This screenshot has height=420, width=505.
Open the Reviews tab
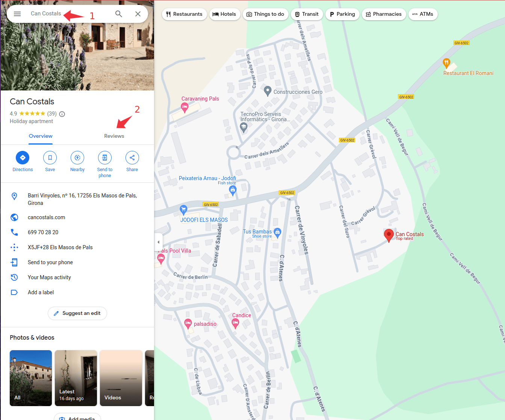114,136
